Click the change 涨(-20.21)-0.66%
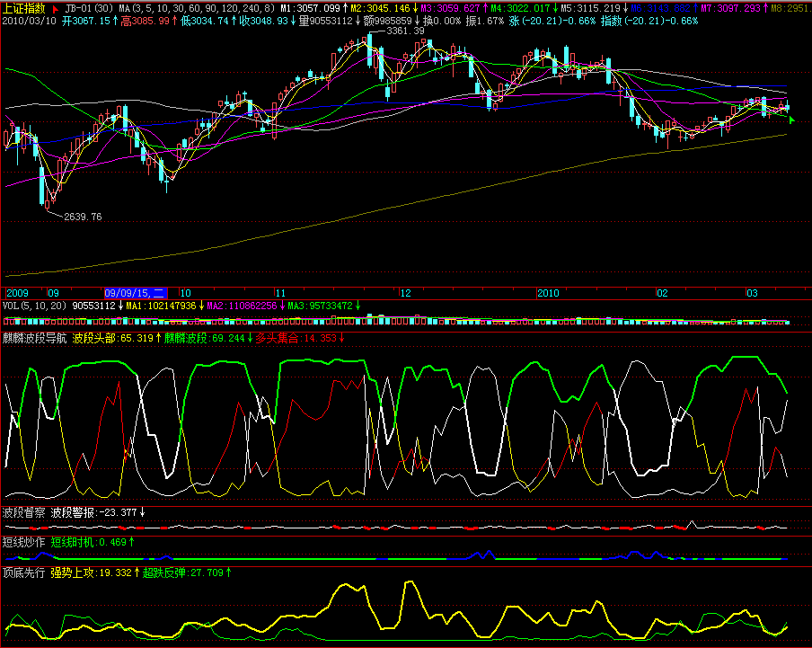812x648 pixels. [552, 22]
